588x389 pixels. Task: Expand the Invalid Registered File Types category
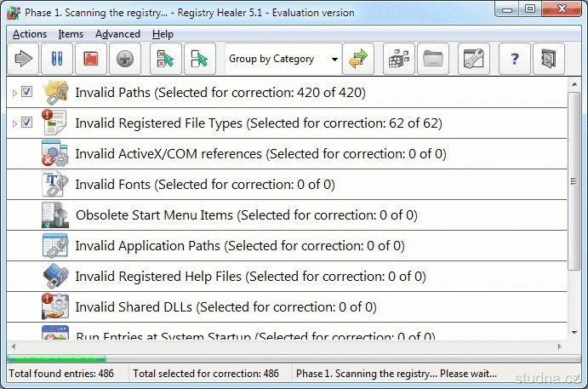click(14, 123)
